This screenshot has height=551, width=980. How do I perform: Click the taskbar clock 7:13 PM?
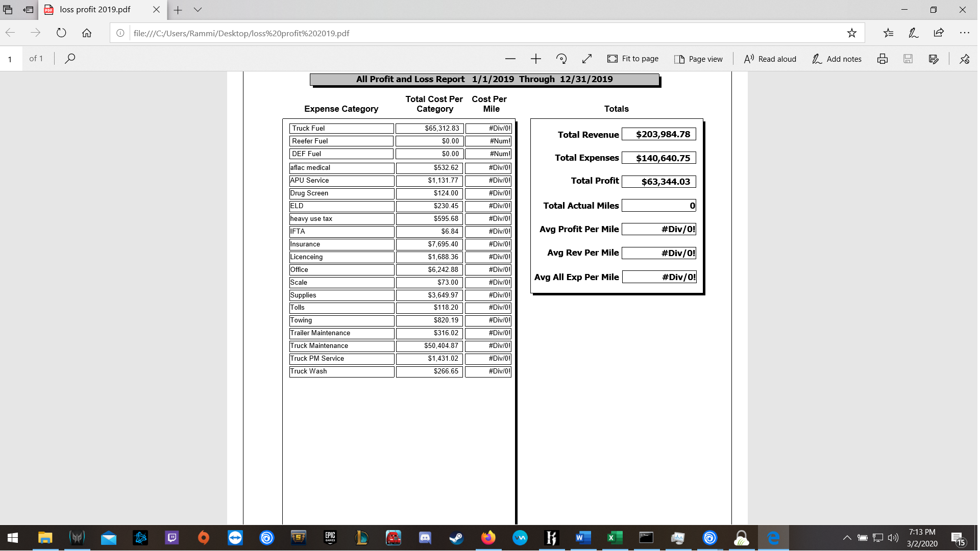coord(922,532)
